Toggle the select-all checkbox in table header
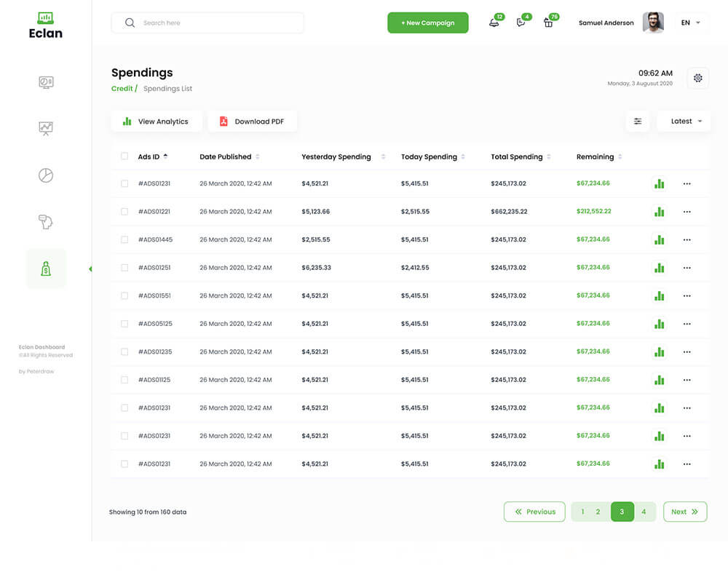This screenshot has width=728, height=572. click(124, 156)
